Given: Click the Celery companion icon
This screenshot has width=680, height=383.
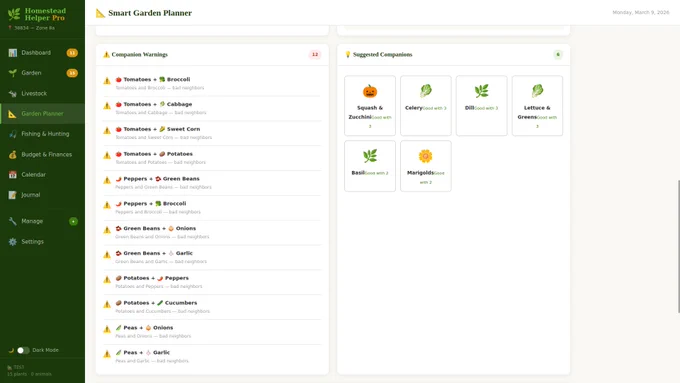Looking at the screenshot, I should click(x=426, y=91).
